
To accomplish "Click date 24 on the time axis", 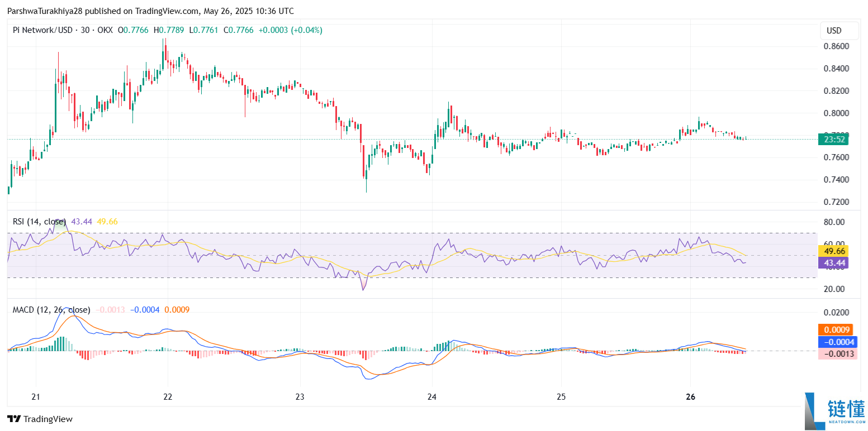I will point(431,396).
